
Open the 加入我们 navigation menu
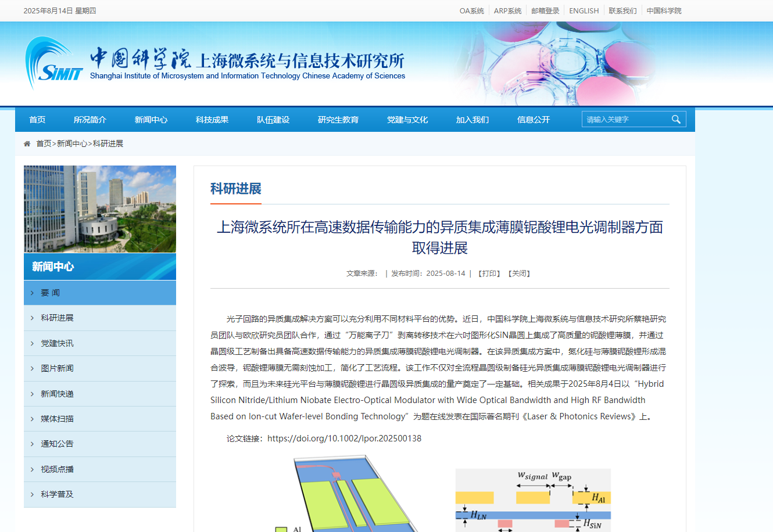click(x=473, y=120)
